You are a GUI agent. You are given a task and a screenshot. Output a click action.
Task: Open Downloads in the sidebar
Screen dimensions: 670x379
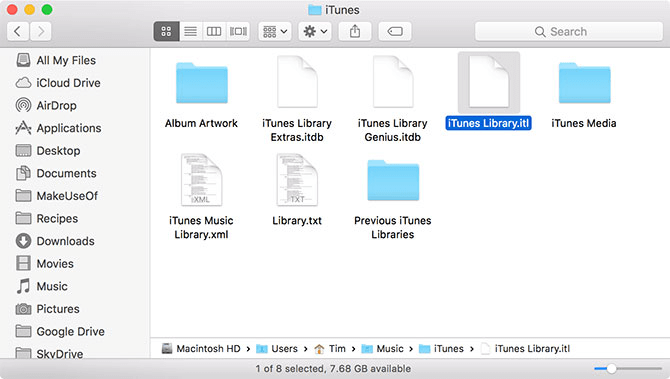pyautogui.click(x=55, y=241)
